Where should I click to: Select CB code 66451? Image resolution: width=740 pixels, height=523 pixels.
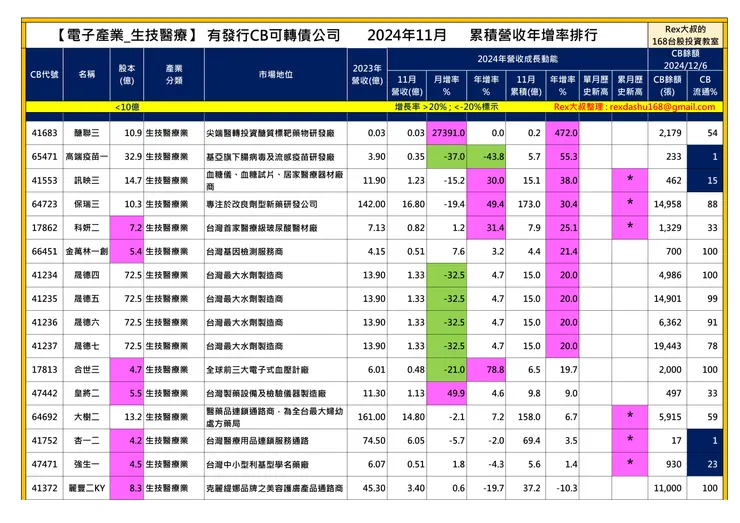[44, 251]
